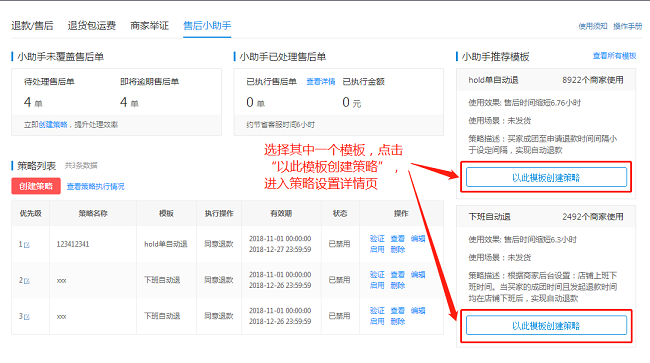Click 8922个商家使用 text
The height and width of the screenshot is (363, 650).
(x=593, y=80)
